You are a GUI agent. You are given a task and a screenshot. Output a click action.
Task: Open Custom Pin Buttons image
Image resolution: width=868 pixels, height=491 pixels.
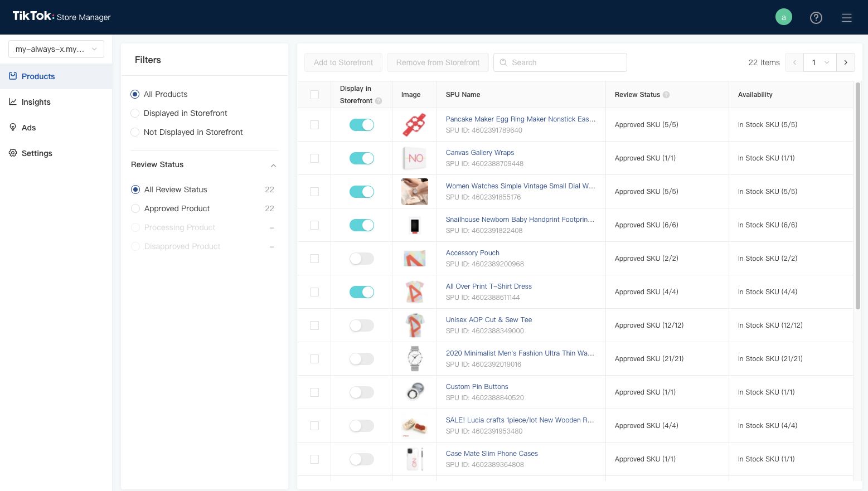point(415,392)
